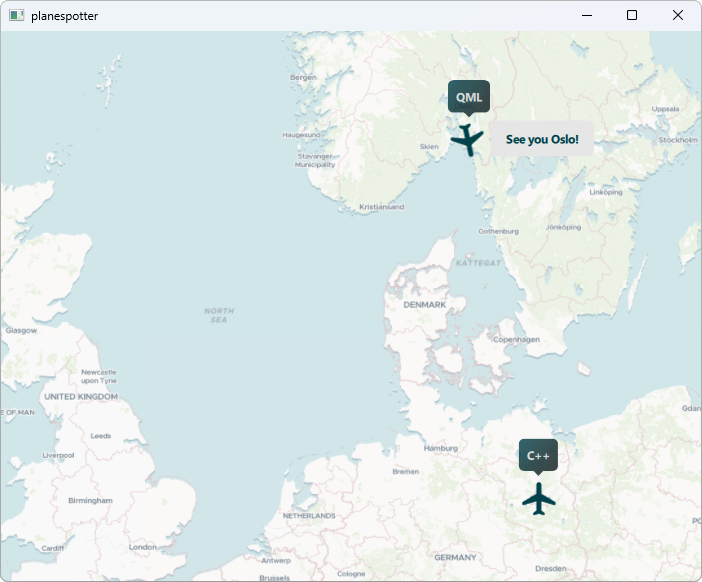This screenshot has width=702, height=582.
Task: Click the 'See you Oslo!' message
Action: click(542, 139)
